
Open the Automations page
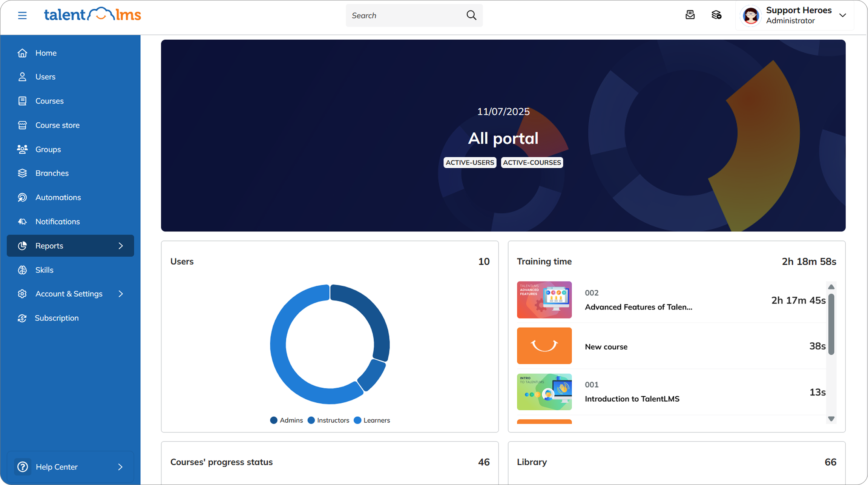coord(70,197)
